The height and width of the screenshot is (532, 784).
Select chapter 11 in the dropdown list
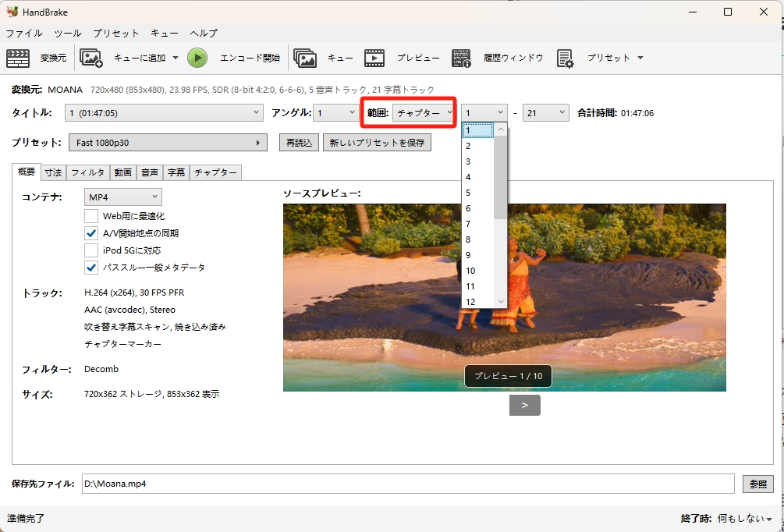click(x=478, y=286)
